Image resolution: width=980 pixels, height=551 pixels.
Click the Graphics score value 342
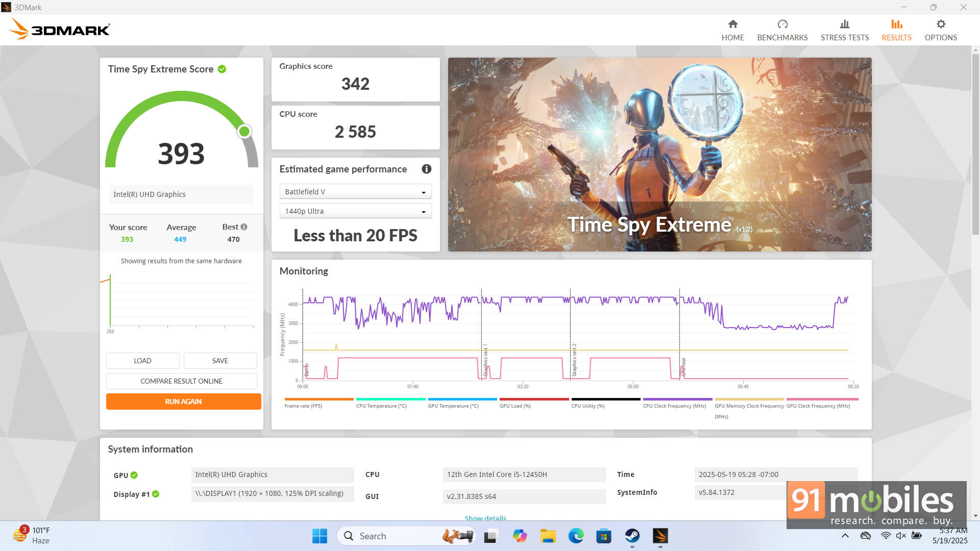tap(355, 84)
